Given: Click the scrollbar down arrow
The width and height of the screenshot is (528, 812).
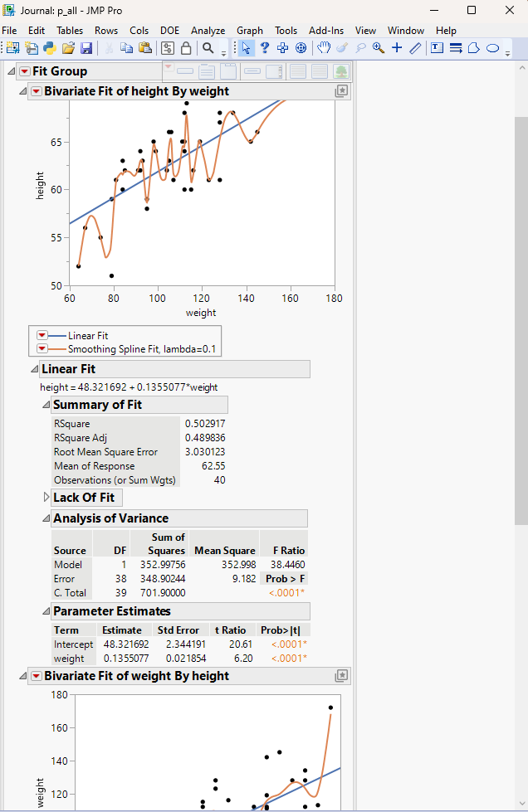Looking at the screenshot, I should (521, 803).
